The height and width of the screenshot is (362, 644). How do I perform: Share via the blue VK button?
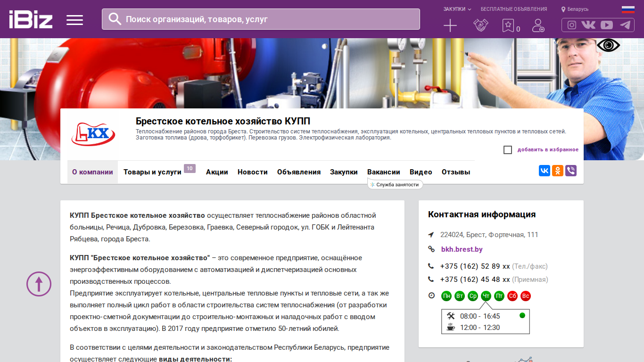[545, 171]
